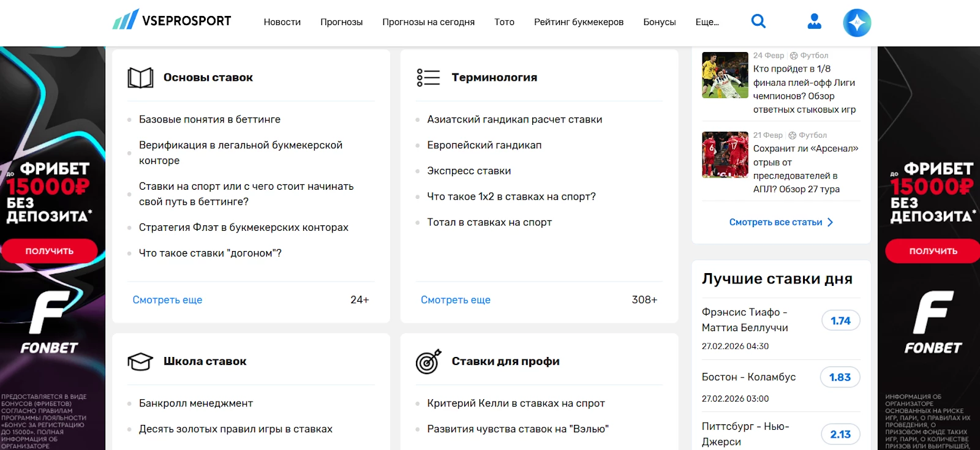Open Банкролл менеджмент article

[196, 403]
